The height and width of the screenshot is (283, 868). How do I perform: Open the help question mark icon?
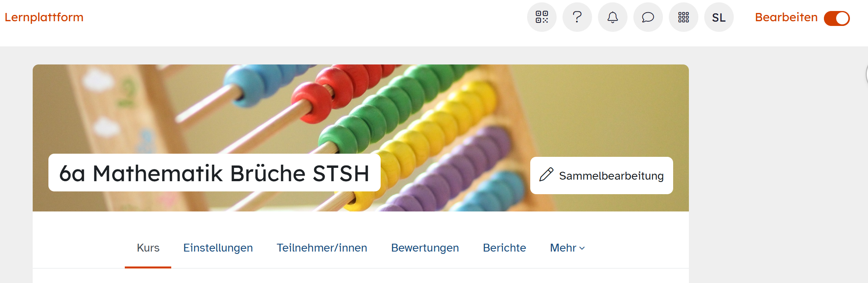(577, 17)
